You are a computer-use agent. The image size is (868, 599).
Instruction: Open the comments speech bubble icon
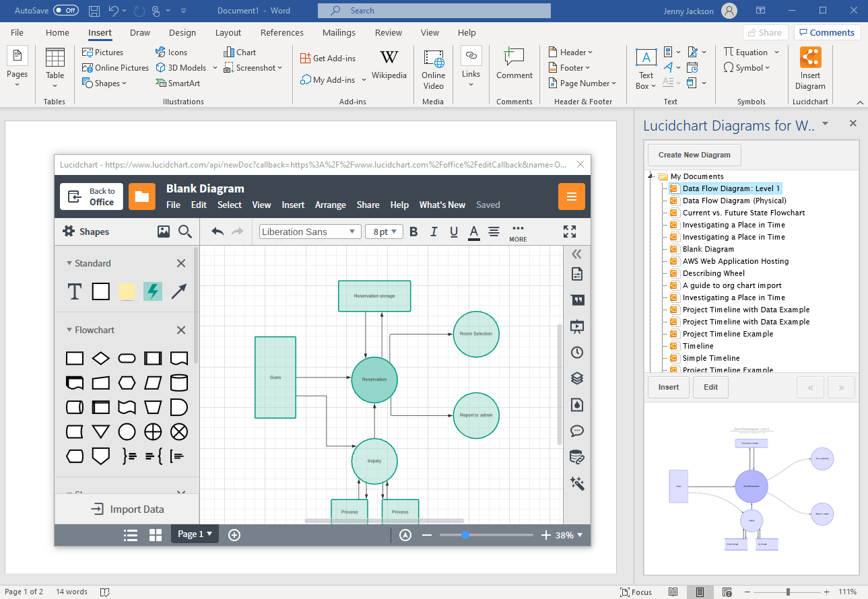click(x=576, y=431)
